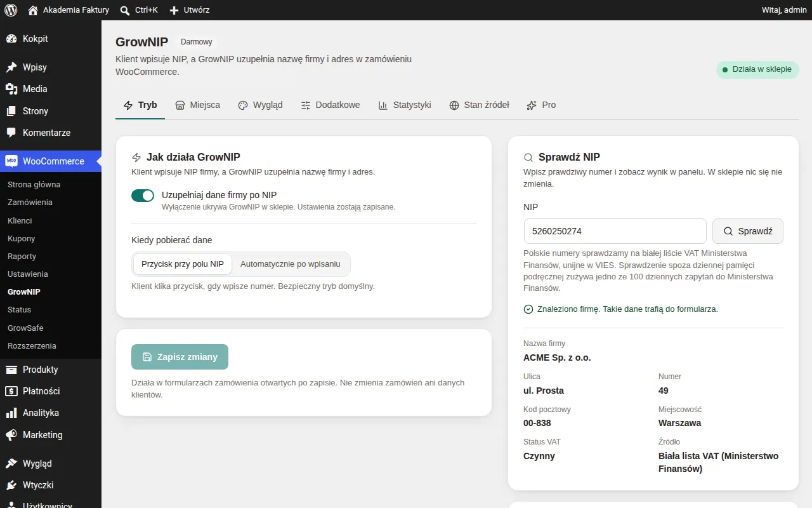
Task: Open Raporty submenu item
Action: coord(22,256)
